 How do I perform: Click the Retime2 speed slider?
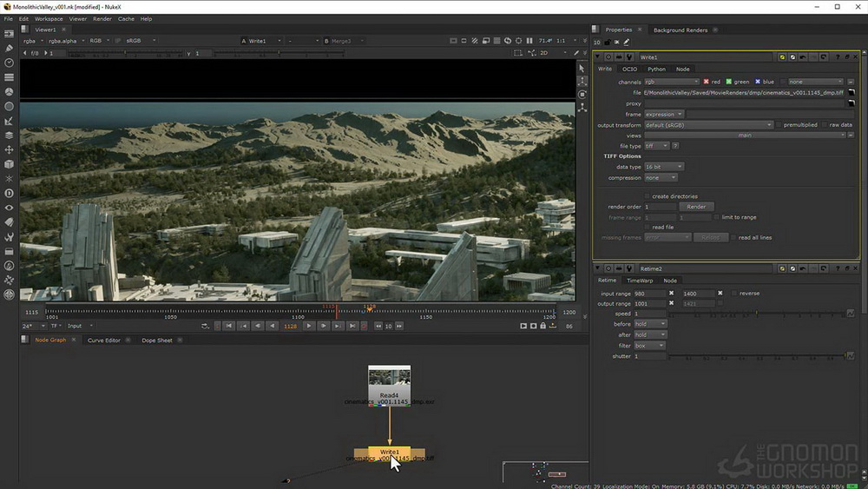coord(757,314)
